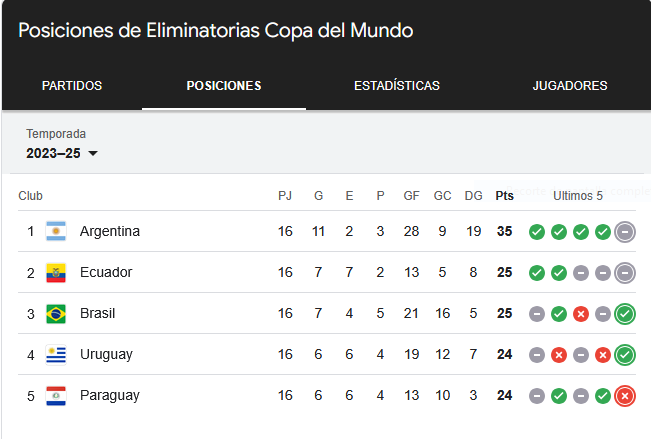Click the Ecuador flag icon
651x439 pixels.
click(56, 272)
